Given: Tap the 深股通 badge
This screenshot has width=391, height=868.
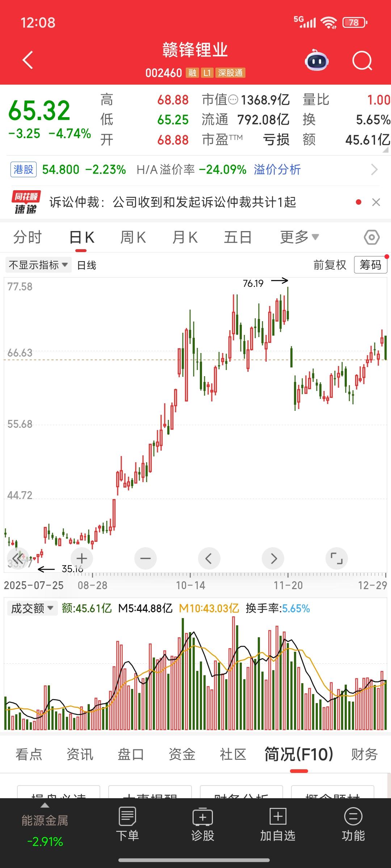Looking at the screenshot, I should tap(230, 73).
